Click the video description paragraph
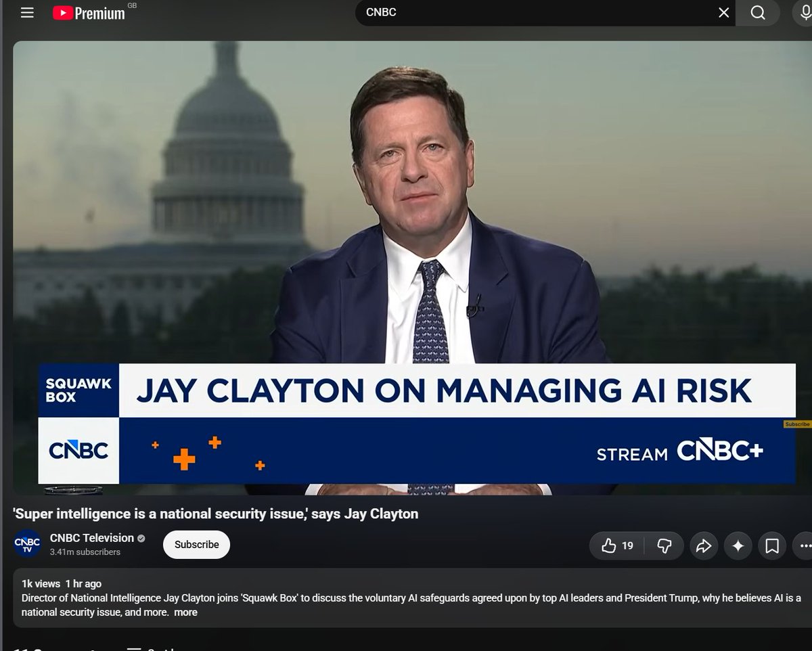This screenshot has height=651, width=812. [x=411, y=605]
